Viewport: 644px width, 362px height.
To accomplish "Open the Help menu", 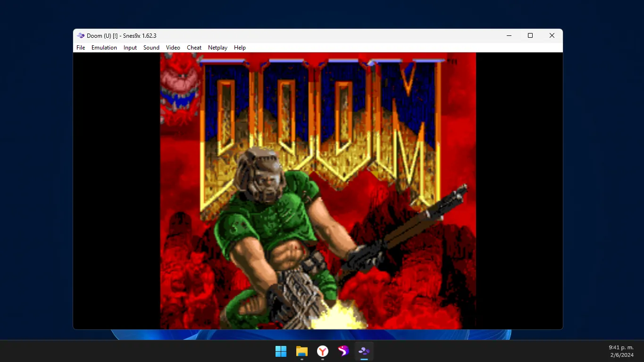I will click(240, 48).
